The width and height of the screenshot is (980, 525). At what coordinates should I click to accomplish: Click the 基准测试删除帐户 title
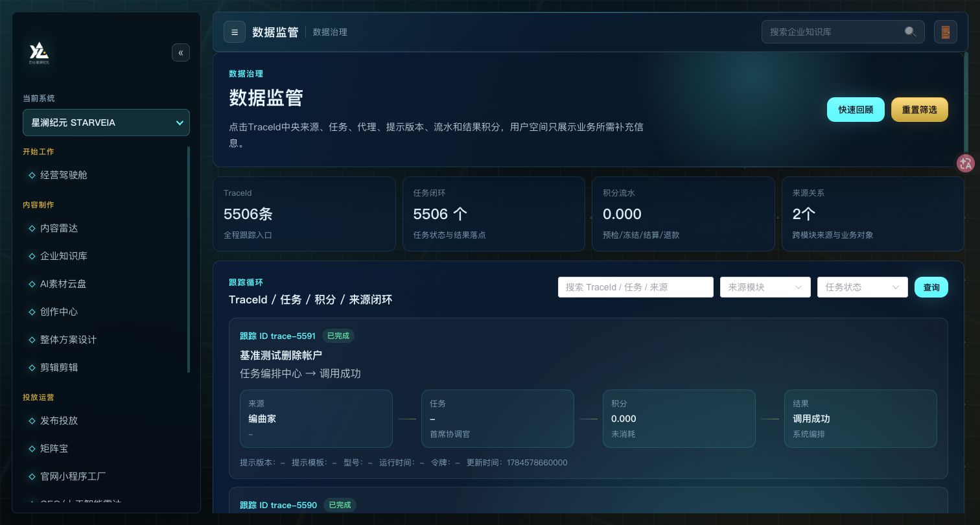pyautogui.click(x=281, y=355)
